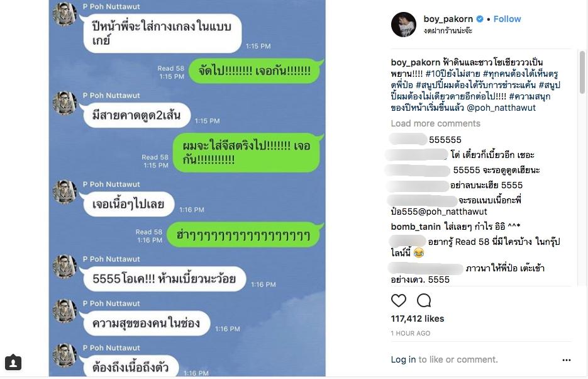View the 117,412 likes list
This screenshot has width=588, height=379.
pyautogui.click(x=418, y=319)
